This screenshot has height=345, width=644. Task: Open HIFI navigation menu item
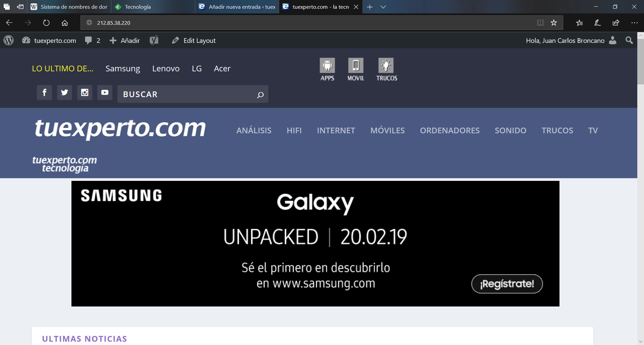pyautogui.click(x=294, y=130)
